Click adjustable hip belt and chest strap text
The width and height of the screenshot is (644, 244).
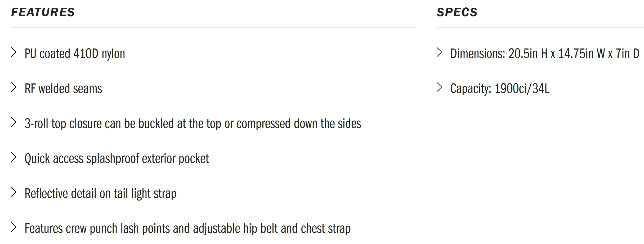272,229
